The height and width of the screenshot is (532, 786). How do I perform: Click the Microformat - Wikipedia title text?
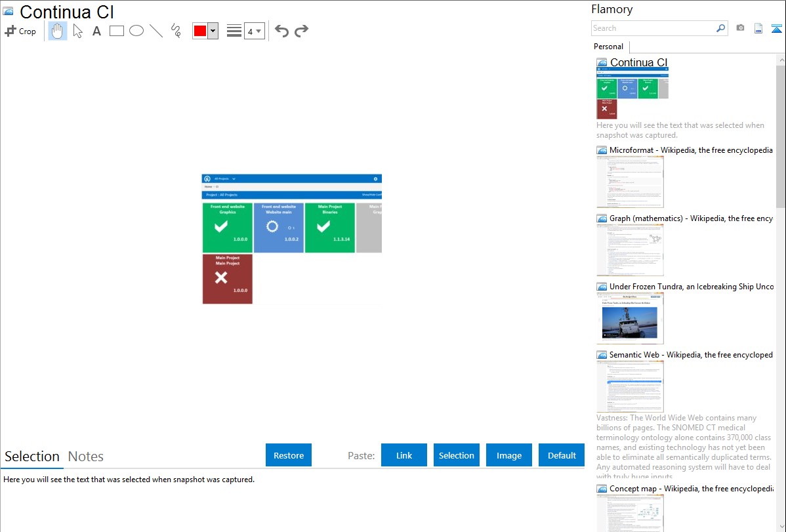pyautogui.click(x=691, y=150)
